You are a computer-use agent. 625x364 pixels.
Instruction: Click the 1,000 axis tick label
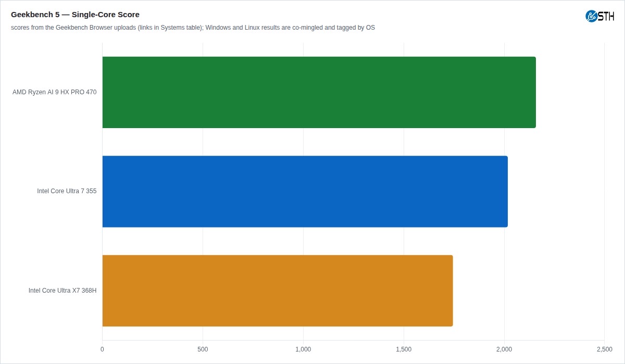303,349
